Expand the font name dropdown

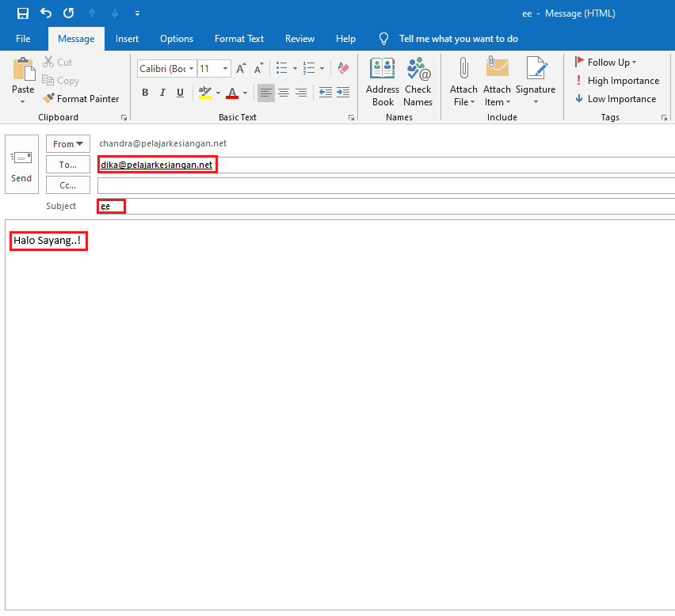tap(191, 69)
